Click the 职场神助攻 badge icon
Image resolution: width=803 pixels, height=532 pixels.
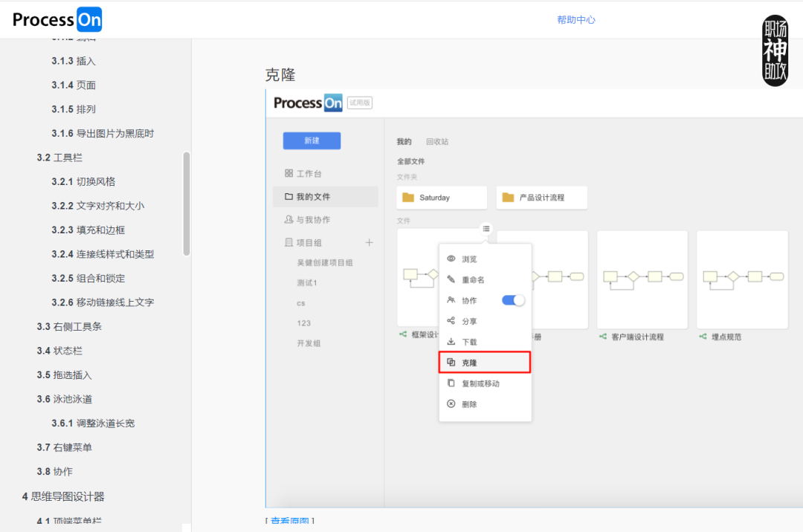[775, 51]
